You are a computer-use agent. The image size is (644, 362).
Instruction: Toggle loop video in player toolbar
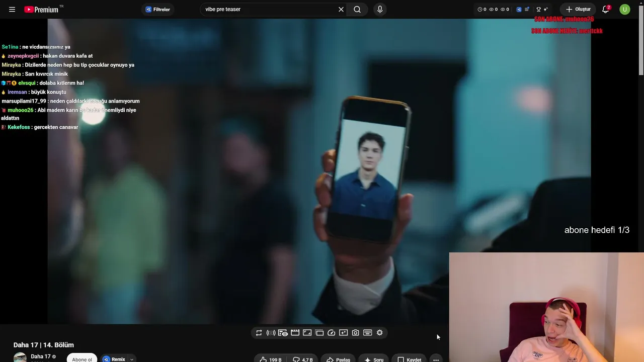coord(259,333)
